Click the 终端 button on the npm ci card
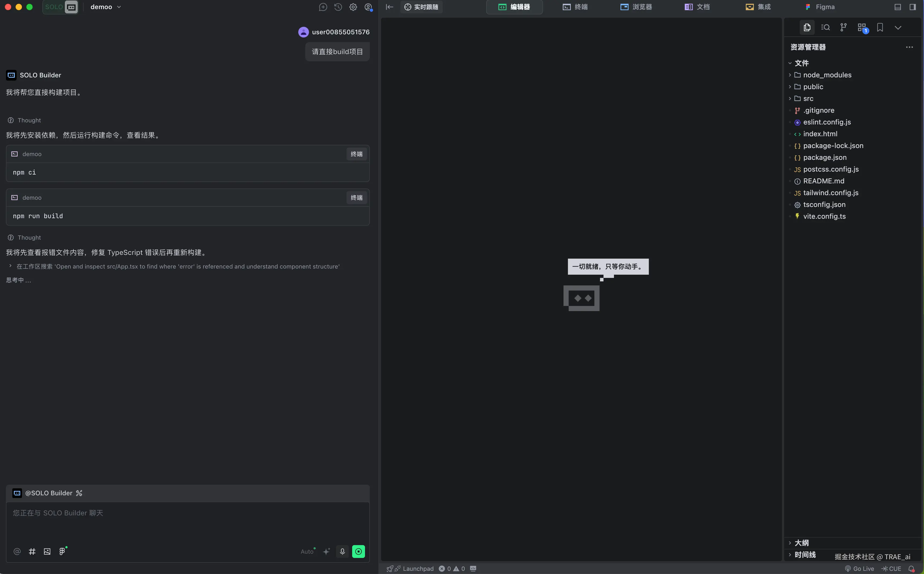The height and width of the screenshot is (574, 924). coord(356,154)
